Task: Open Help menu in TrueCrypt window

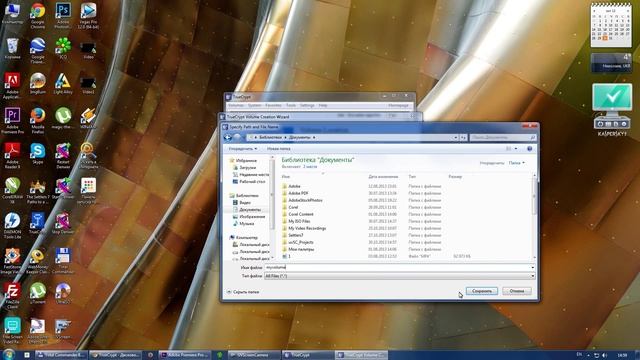Action: pos(323,105)
